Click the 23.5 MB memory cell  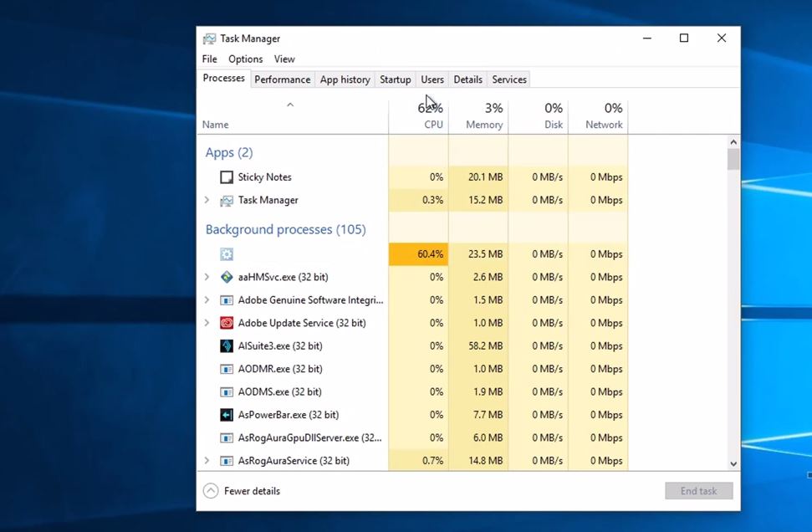[478, 253]
